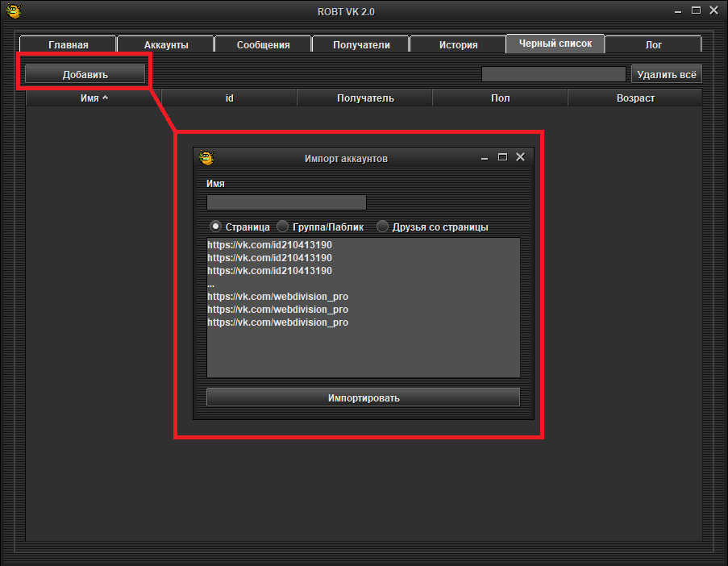Select the Группа/Паблик radio option

[283, 227]
